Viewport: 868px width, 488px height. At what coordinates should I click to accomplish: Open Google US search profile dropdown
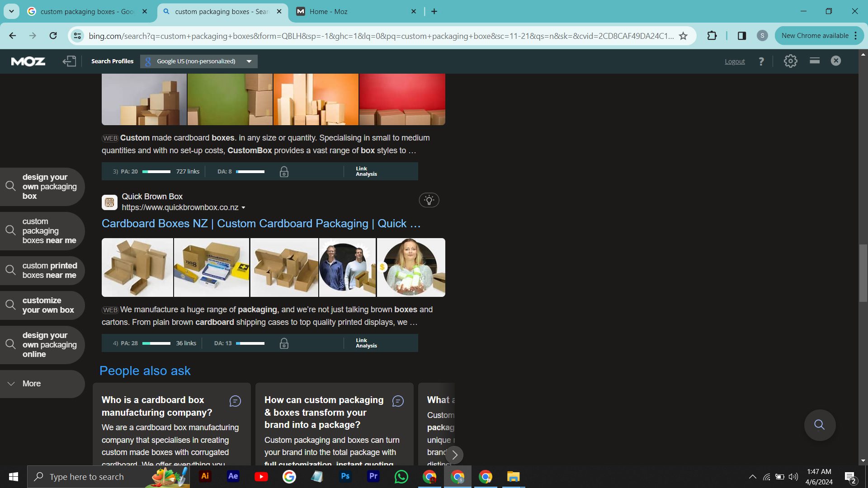(x=199, y=61)
